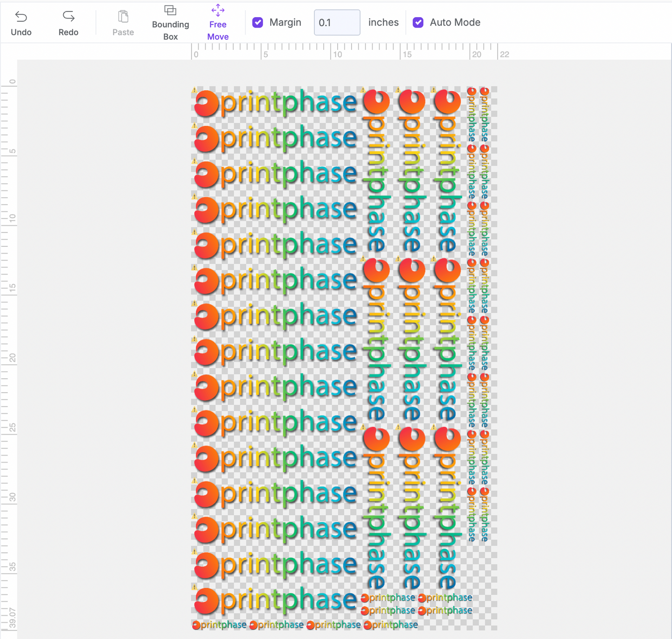Redo the last undone action
The height and width of the screenshot is (639, 672).
[68, 23]
